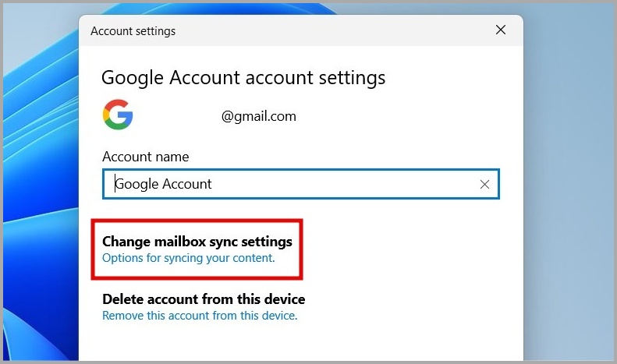Screen dimensions: 617x364
Task: Place cursor on the Google Account field text
Action: click(x=164, y=185)
